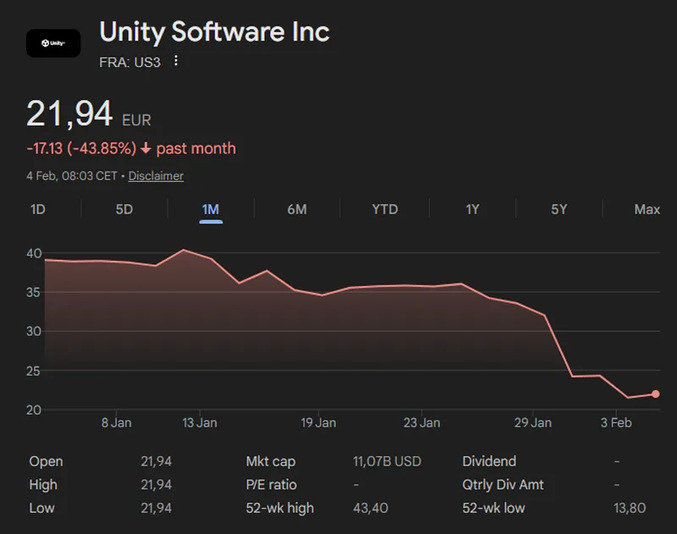View the 1Y chart range
This screenshot has height=534, width=677.
pyautogui.click(x=472, y=209)
